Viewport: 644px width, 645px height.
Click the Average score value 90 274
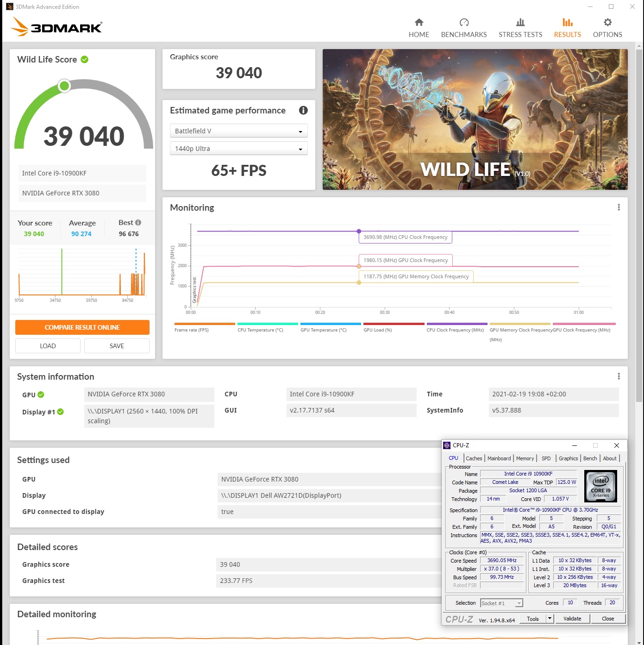pyautogui.click(x=81, y=234)
